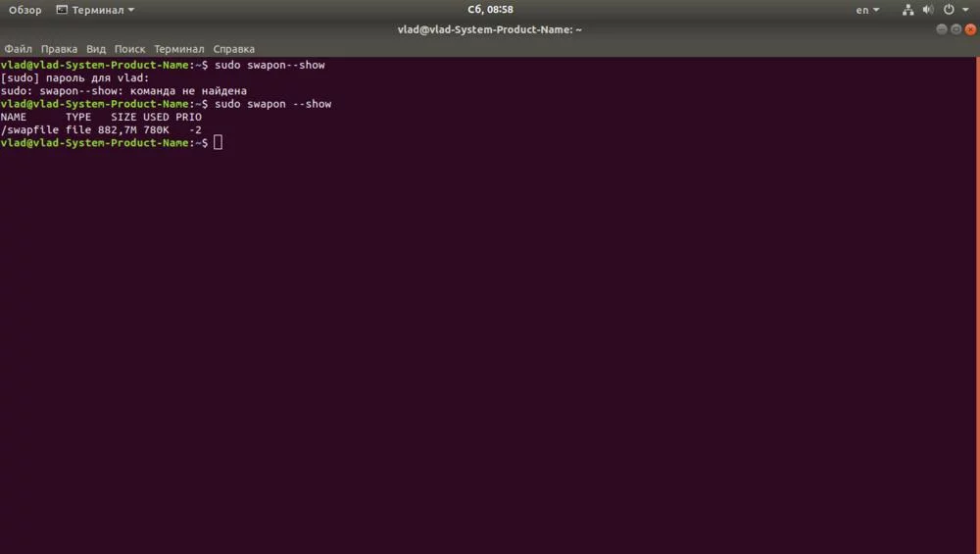Image resolution: width=980 pixels, height=554 pixels.
Task: Click the volume speaker icon
Action: [928, 10]
